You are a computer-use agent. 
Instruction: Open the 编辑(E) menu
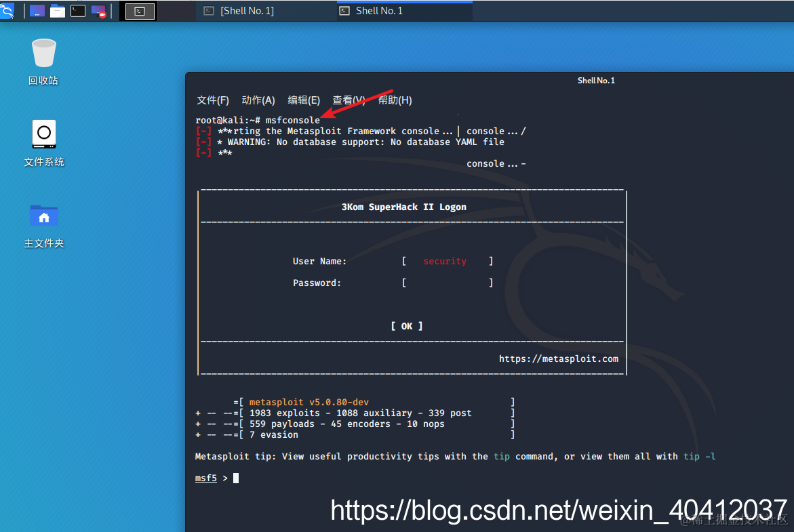pos(304,100)
